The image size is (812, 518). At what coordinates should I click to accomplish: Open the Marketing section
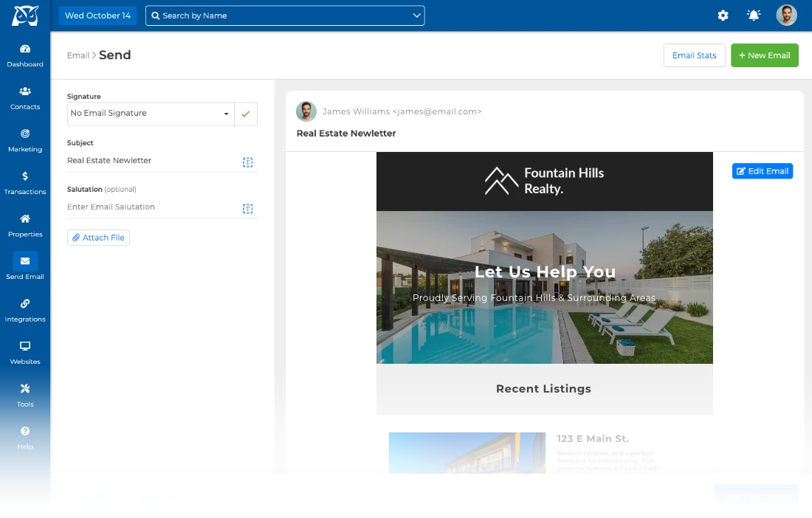coord(25,141)
